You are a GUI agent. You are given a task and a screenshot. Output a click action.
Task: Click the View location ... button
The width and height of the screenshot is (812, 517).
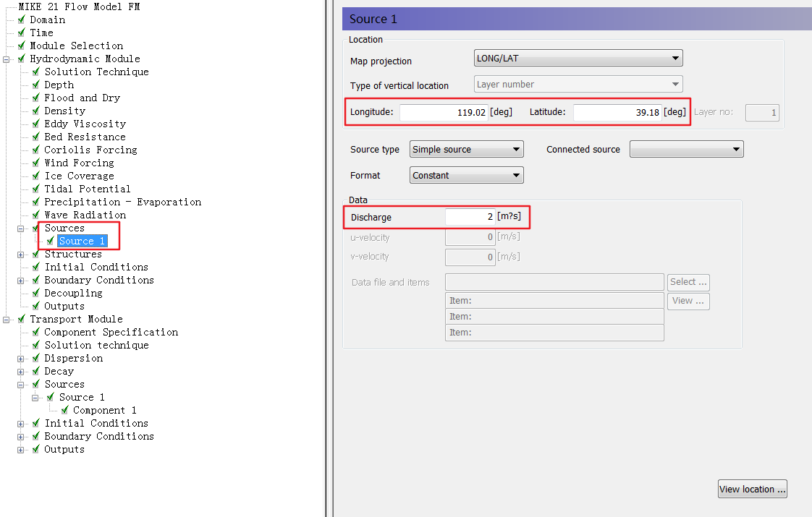[753, 489]
